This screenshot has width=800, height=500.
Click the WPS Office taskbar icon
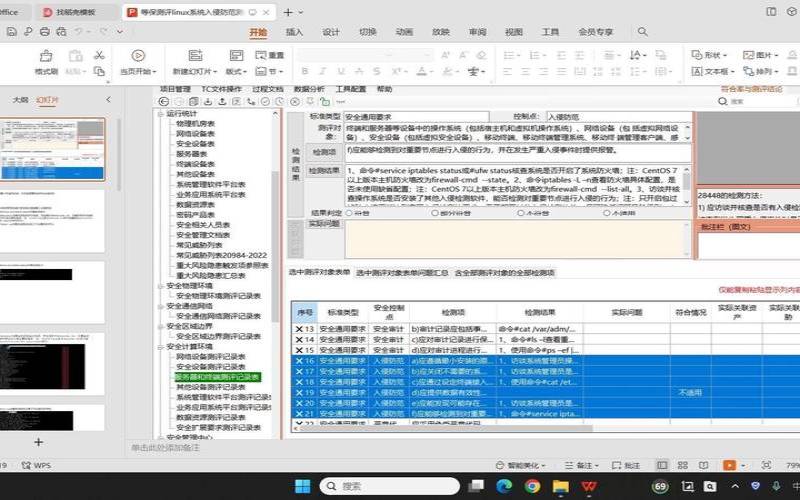tap(589, 486)
